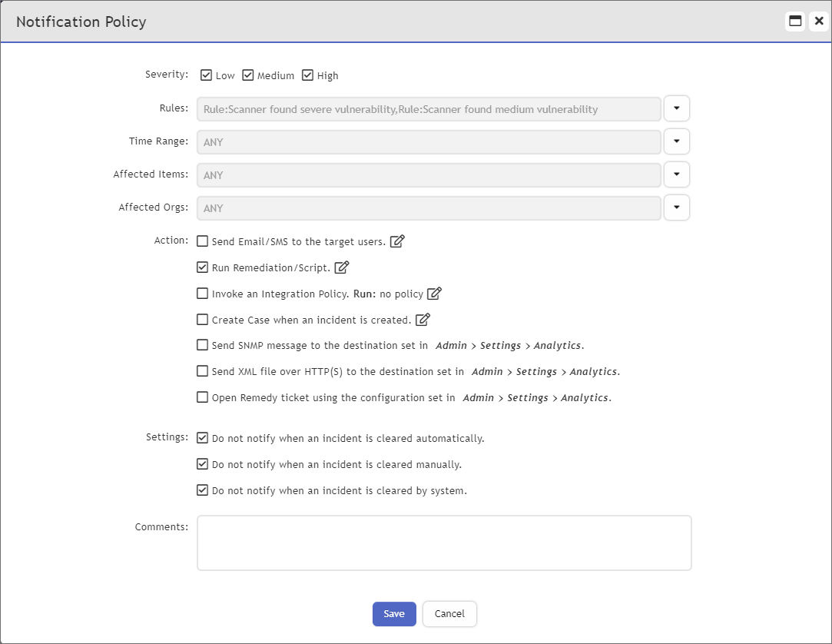This screenshot has height=644, width=832.
Task: Click the edit icon for Create Case action
Action: [x=422, y=319]
